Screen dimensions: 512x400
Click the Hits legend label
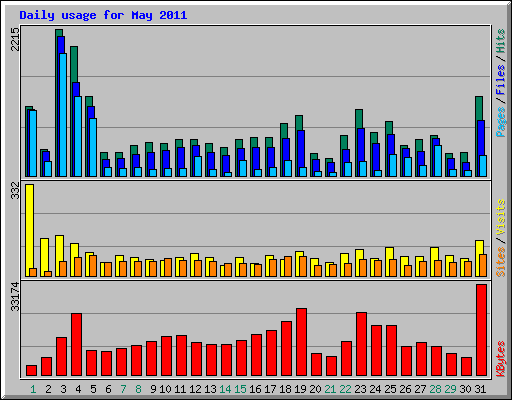(x=501, y=41)
